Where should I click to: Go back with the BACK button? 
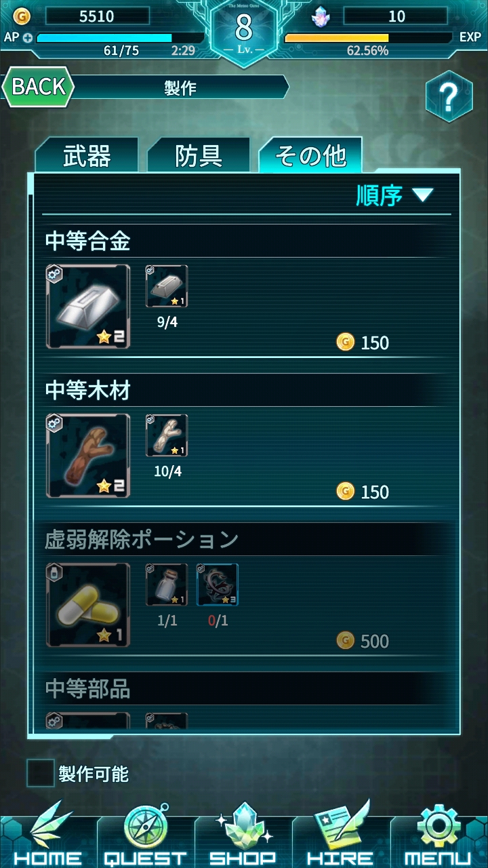(x=38, y=87)
